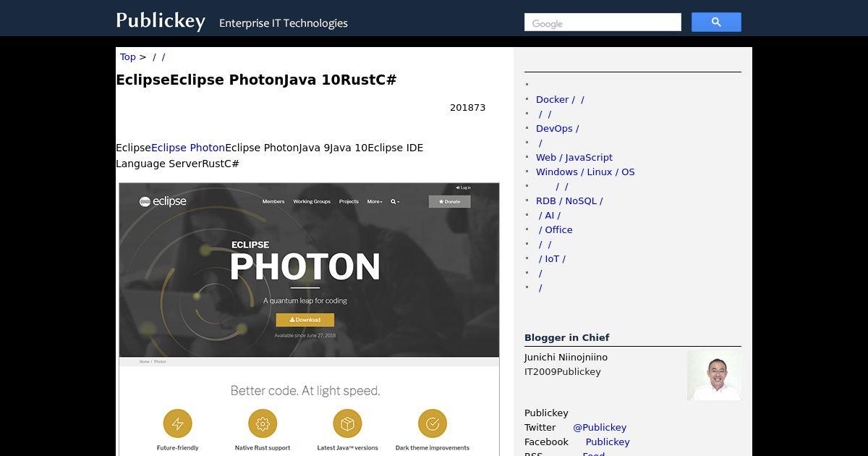Open the Eclipse Photon link in article
868x456 pixels.
point(188,148)
